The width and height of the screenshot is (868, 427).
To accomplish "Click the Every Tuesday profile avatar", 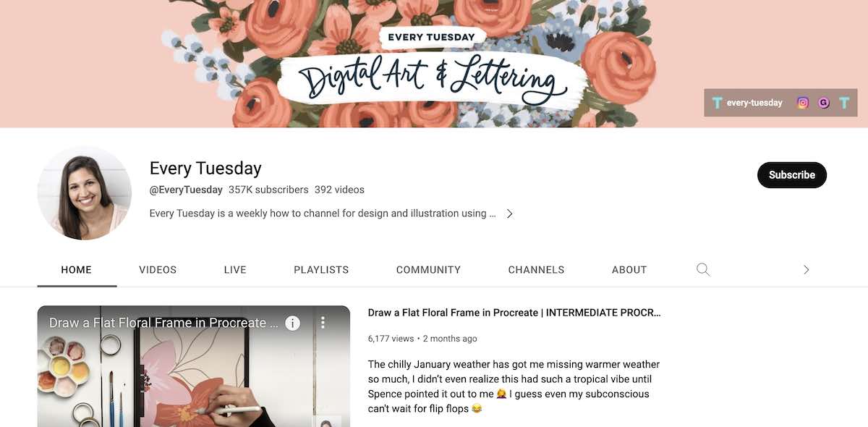I will point(85,193).
